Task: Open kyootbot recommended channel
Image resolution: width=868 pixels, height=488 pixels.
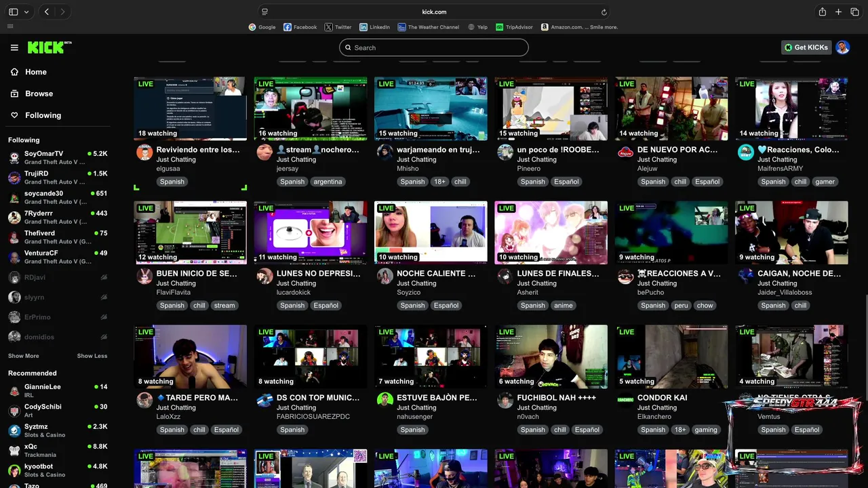Action: (x=58, y=470)
